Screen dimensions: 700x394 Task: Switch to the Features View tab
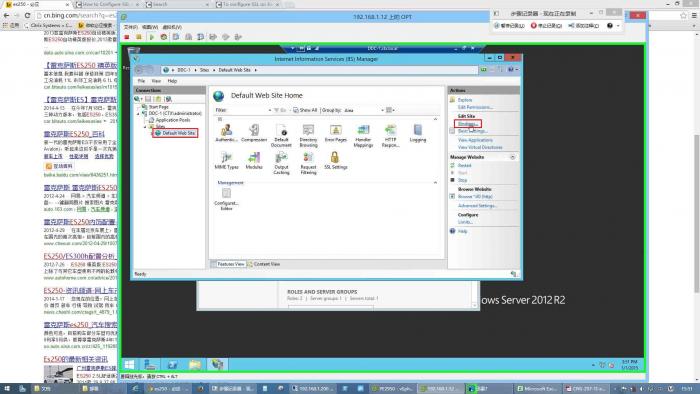tap(228, 264)
